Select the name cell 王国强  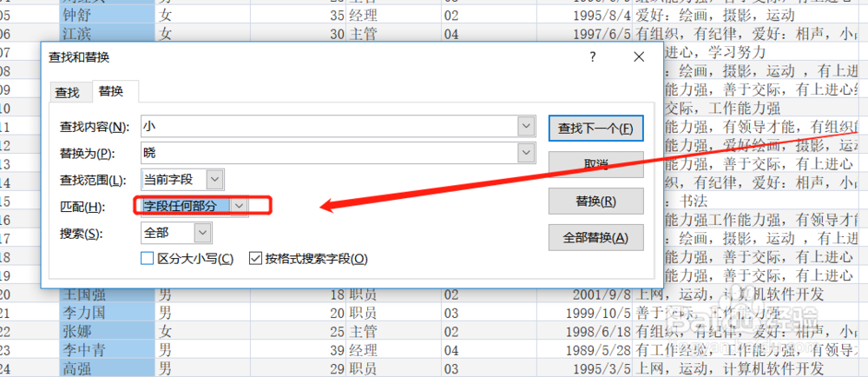(108, 294)
